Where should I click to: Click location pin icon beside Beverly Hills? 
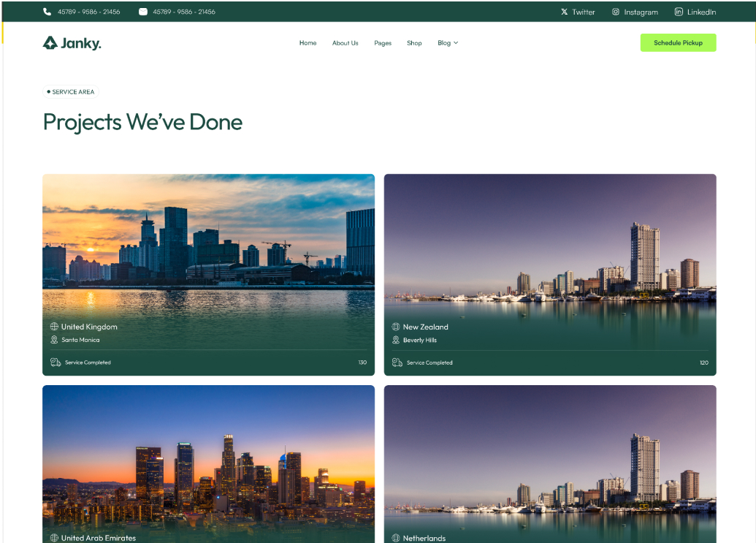(396, 340)
